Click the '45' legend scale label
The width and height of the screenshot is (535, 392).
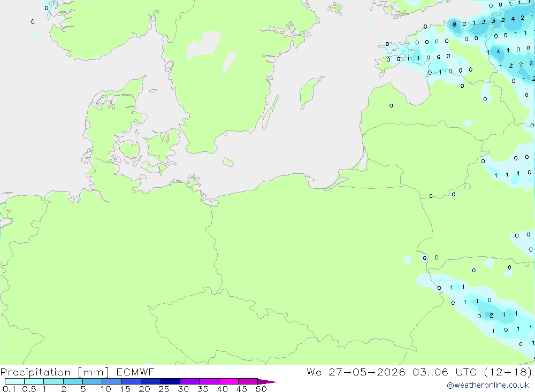[242, 389]
